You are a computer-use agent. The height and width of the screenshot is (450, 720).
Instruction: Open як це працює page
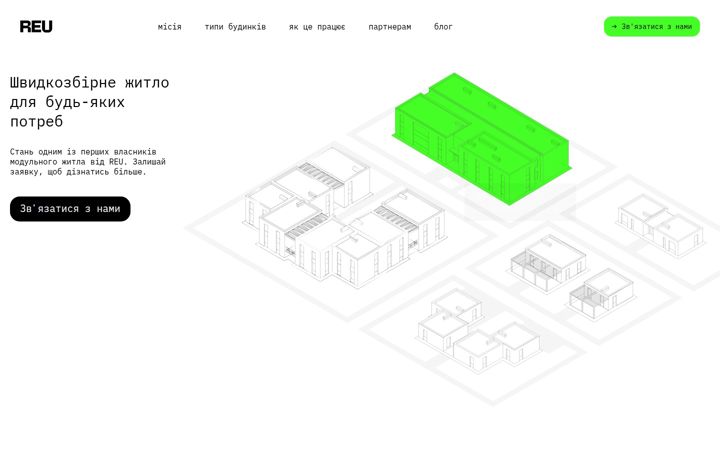317,27
